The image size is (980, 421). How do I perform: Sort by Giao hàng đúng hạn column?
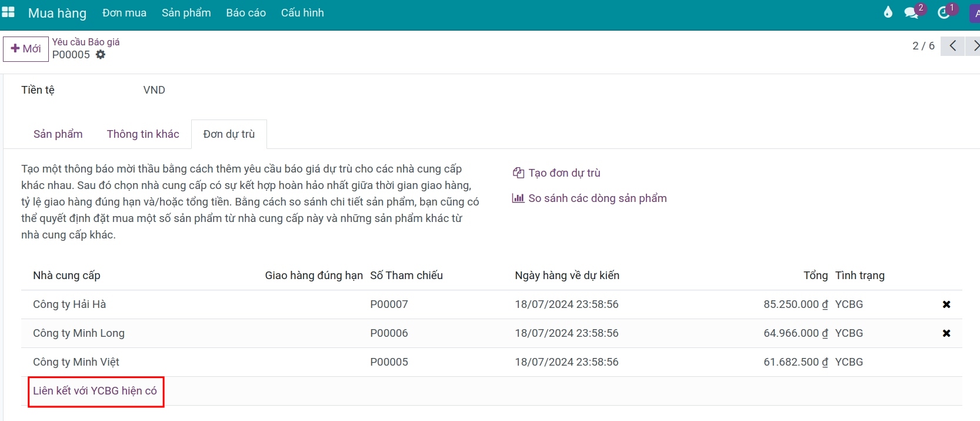pyautogui.click(x=314, y=276)
